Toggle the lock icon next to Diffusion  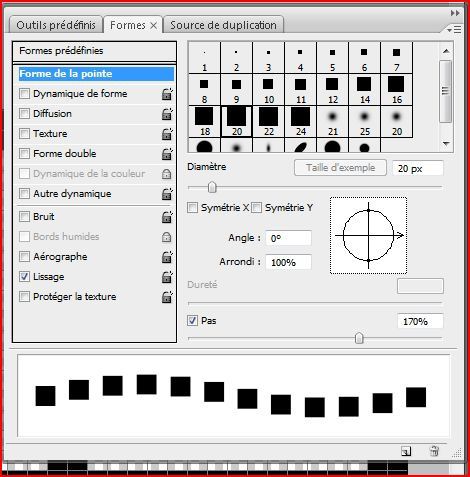pyautogui.click(x=167, y=114)
